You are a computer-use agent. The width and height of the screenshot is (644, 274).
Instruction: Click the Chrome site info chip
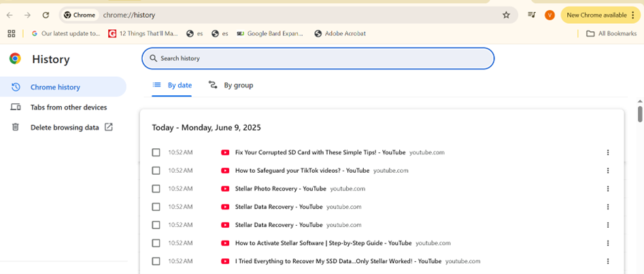tap(80, 15)
